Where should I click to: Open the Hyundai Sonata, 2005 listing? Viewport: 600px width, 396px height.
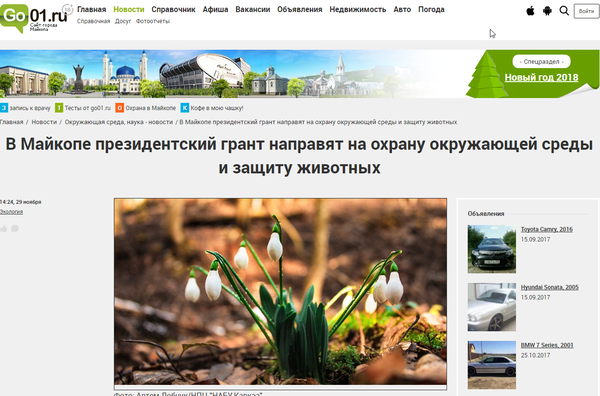click(549, 287)
